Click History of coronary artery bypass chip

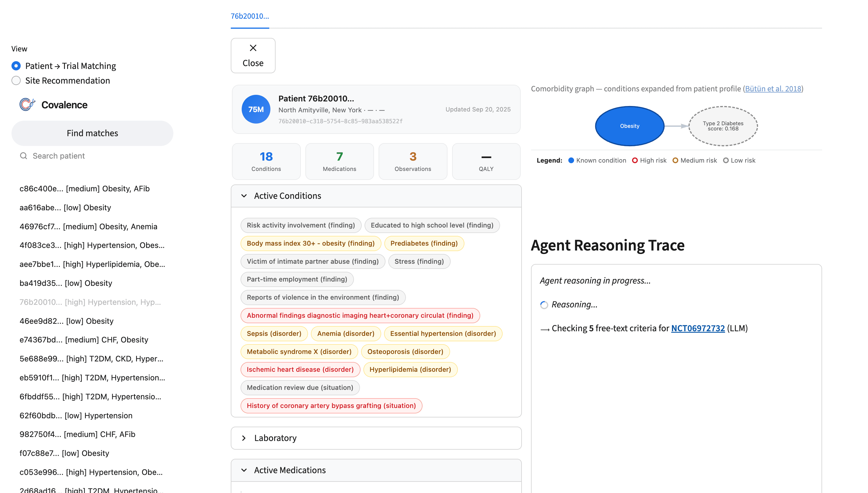tap(331, 406)
